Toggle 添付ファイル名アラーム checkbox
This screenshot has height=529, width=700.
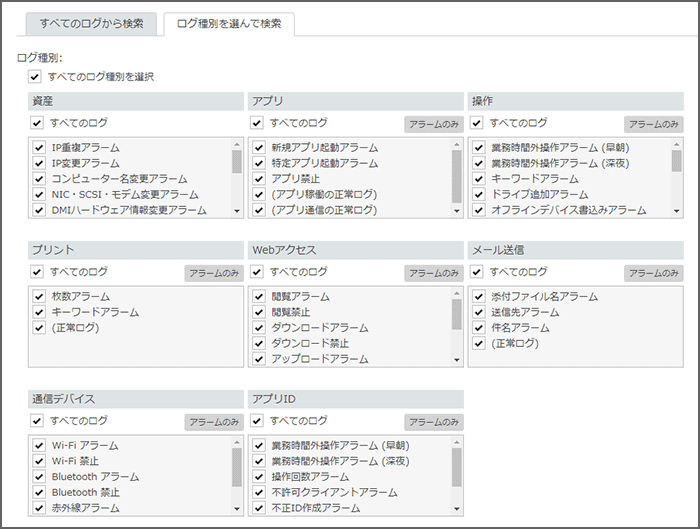click(478, 297)
